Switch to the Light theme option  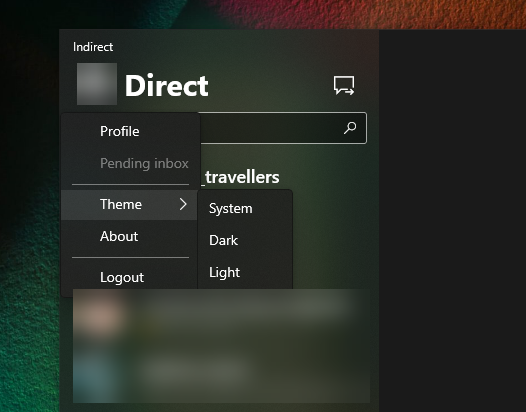tap(245, 272)
